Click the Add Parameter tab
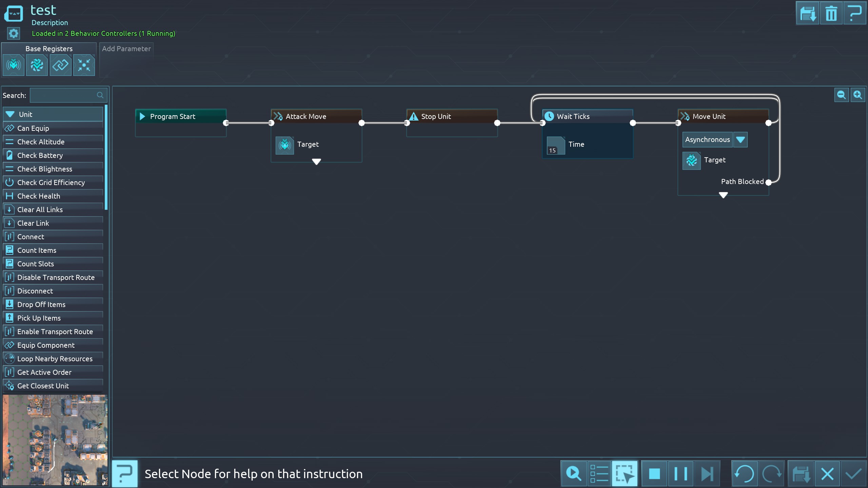This screenshot has width=868, height=488. (x=126, y=49)
